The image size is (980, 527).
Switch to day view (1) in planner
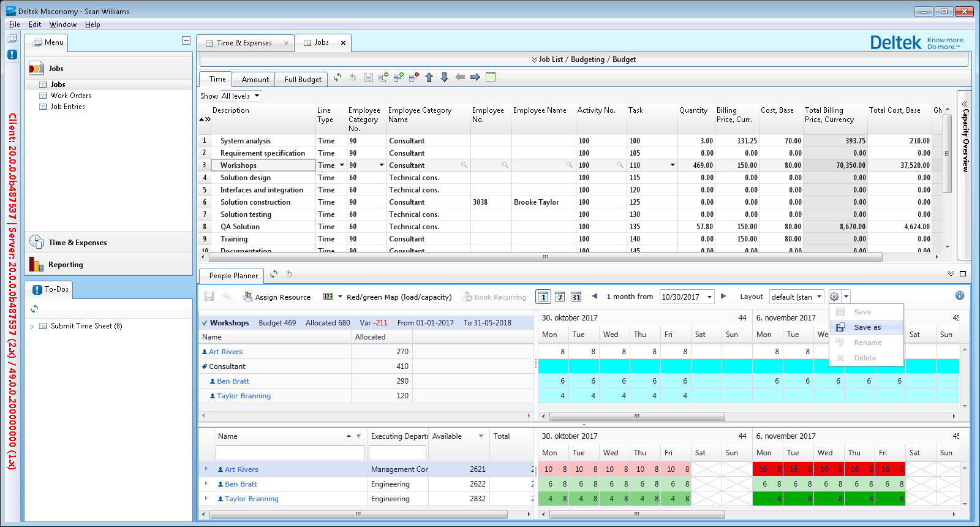click(x=543, y=297)
